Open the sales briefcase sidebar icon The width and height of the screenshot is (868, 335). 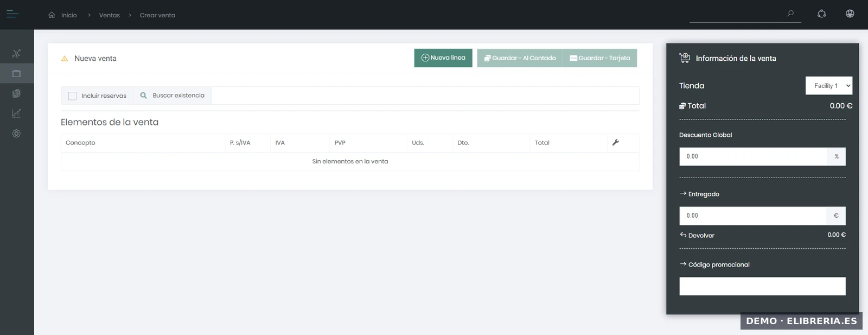16,73
